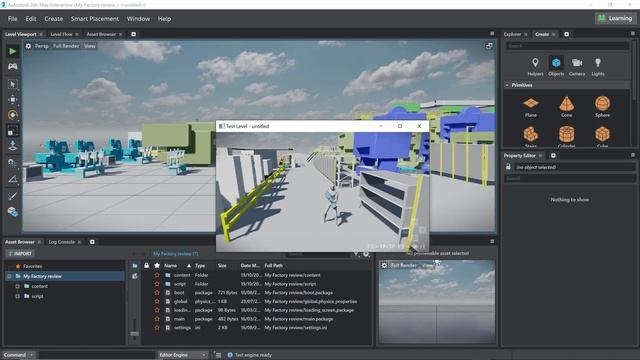Expand the script folder tree node
Image resolution: width=640 pixels, height=360 pixels.
[18, 296]
